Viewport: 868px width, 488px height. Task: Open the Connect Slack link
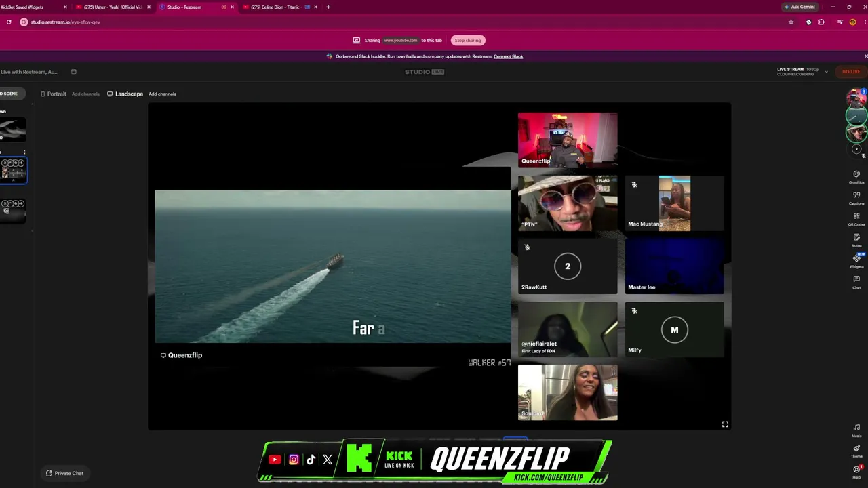tap(508, 56)
